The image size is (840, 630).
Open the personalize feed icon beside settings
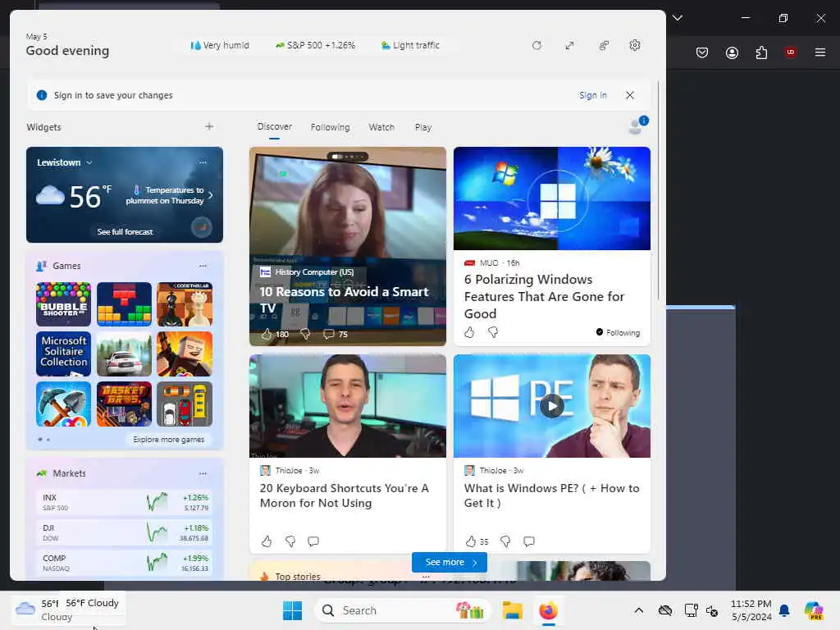[604, 46]
